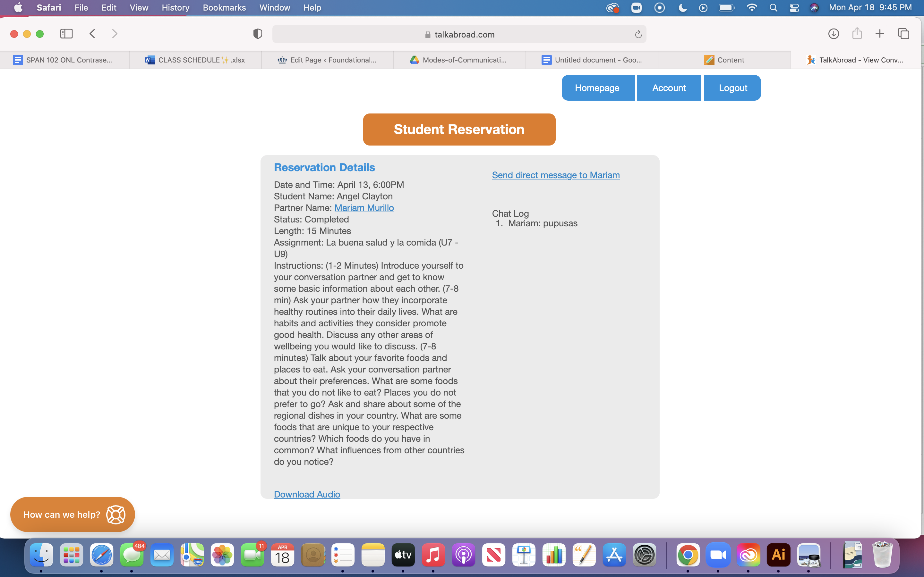Reload the page with refresh icon

tap(638, 35)
